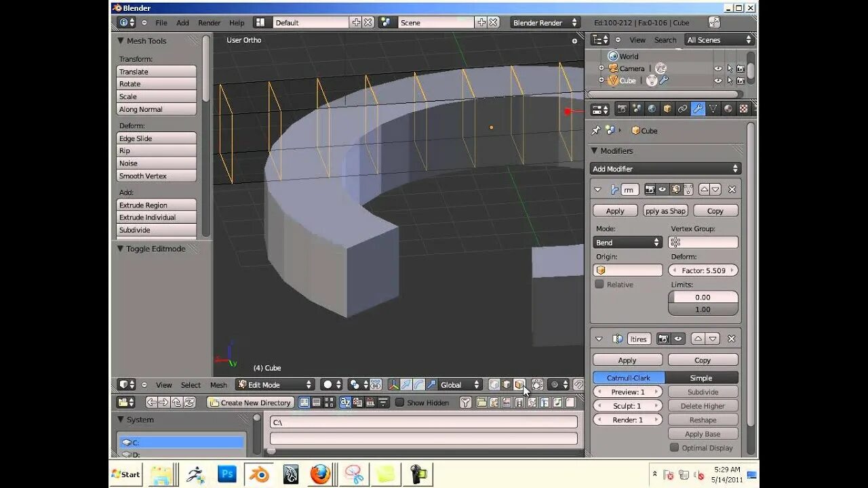Select the Translate manipulator arrow icon
Screen dimensions: 868x488
click(x=406, y=384)
